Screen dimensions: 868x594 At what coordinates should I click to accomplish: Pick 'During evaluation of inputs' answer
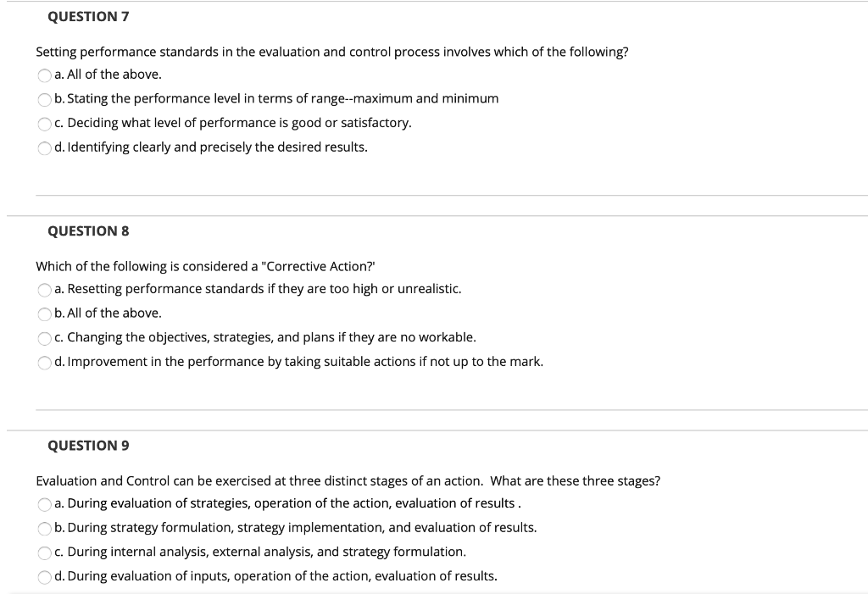[x=44, y=576]
